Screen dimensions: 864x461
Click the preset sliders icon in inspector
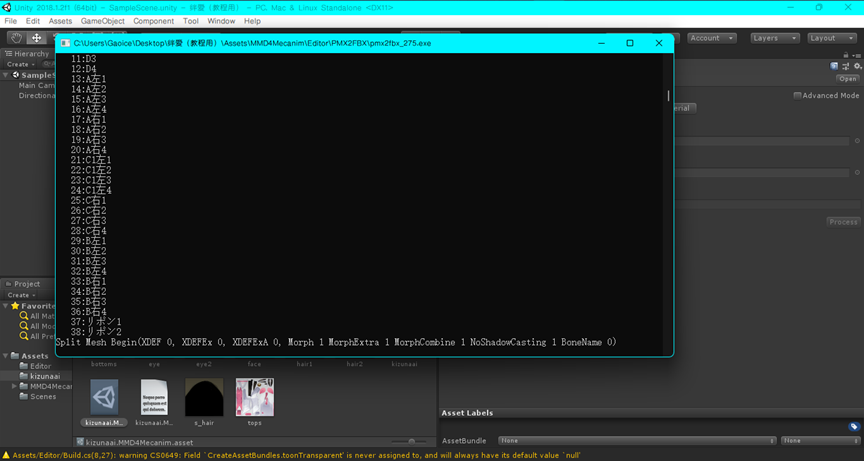(846, 66)
